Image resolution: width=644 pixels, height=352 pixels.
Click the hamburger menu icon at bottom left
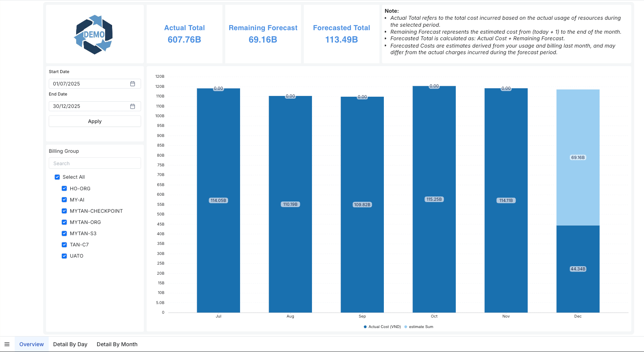click(x=7, y=344)
